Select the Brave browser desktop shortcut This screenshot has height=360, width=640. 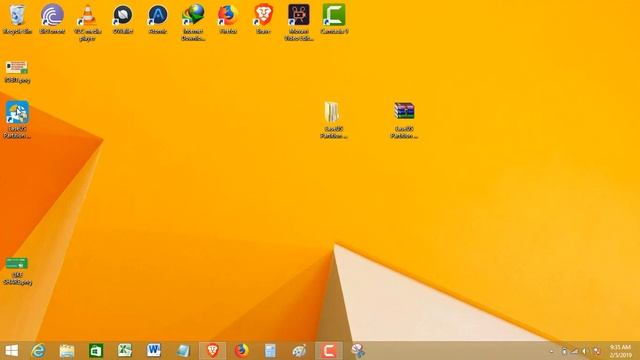(263, 19)
